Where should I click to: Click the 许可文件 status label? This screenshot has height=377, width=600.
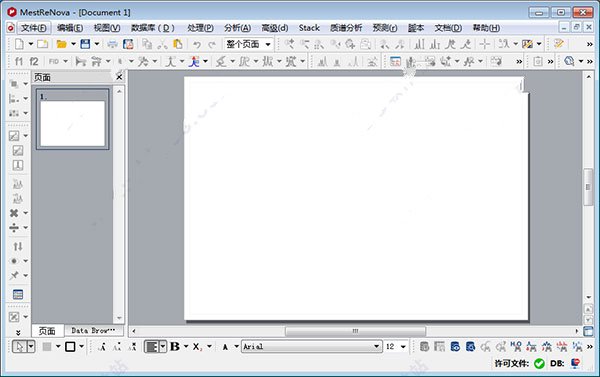(x=512, y=363)
